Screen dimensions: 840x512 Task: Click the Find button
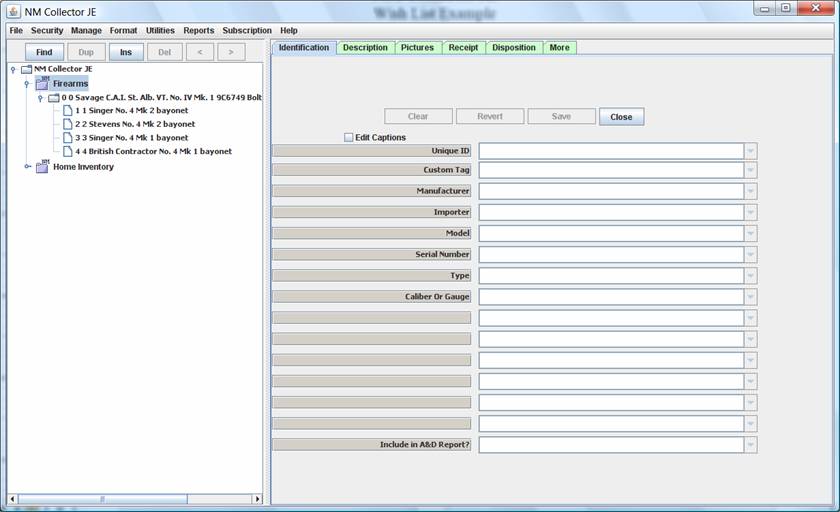pyautogui.click(x=44, y=52)
